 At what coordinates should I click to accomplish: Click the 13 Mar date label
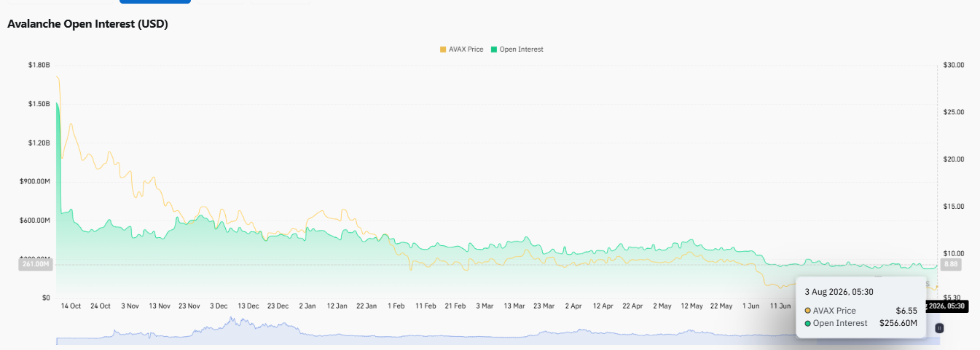[514, 306]
